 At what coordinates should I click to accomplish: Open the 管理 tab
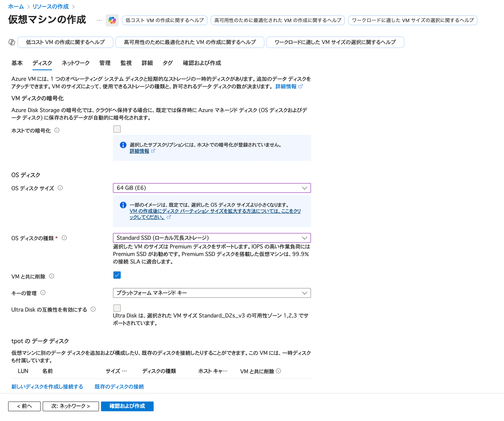105,63
